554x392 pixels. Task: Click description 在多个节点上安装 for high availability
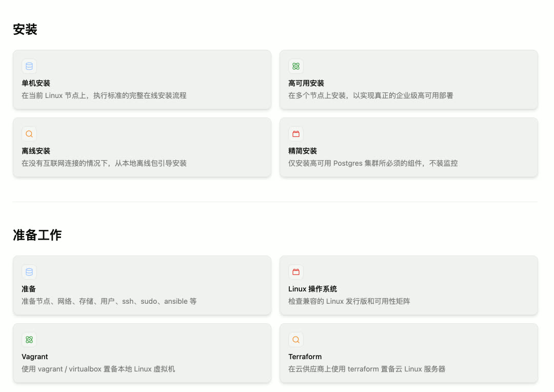click(x=370, y=95)
